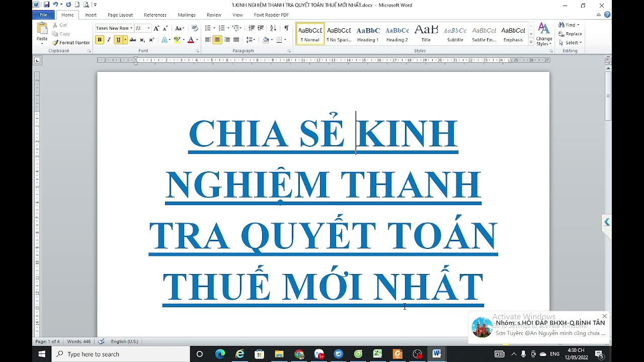Toggle Strikethrough formatting
This screenshot has height=362, width=644.
coord(133,40)
